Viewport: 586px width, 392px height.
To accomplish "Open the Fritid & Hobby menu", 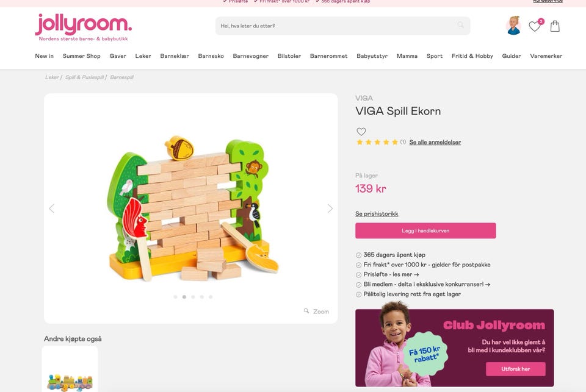I will coord(472,56).
